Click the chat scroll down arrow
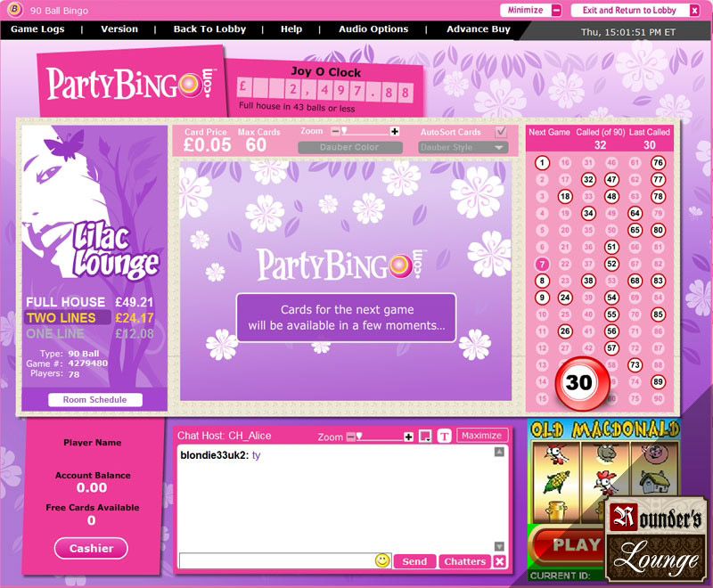713x588 pixels. [x=499, y=546]
